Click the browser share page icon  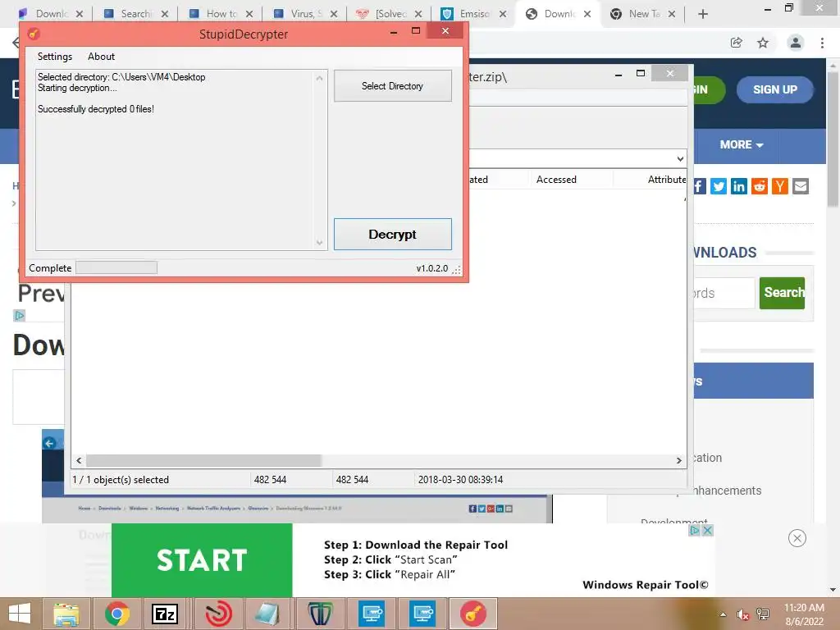pyautogui.click(x=737, y=43)
